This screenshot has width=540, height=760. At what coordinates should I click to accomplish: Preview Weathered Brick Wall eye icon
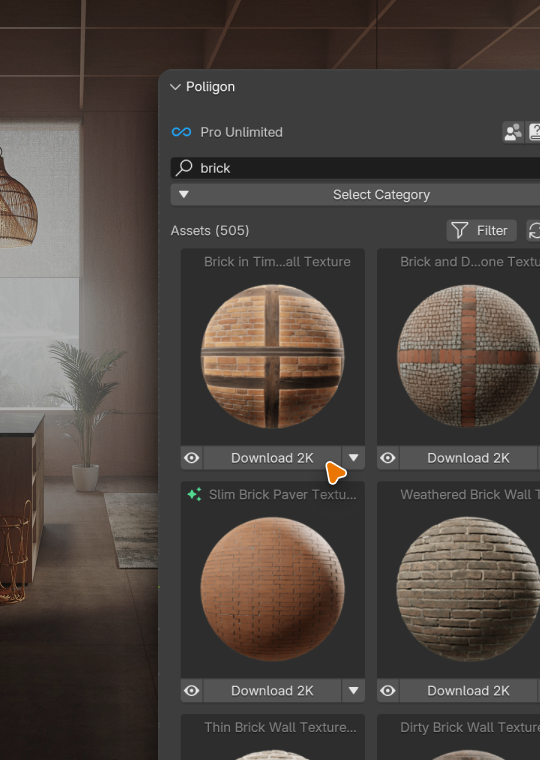point(388,691)
